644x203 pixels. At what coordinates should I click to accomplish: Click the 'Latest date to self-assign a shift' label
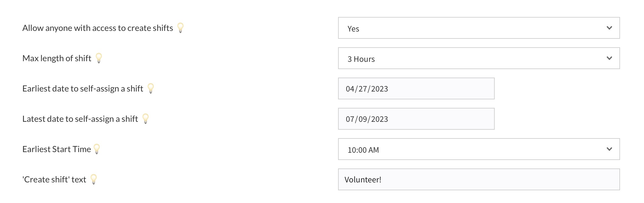coord(80,119)
